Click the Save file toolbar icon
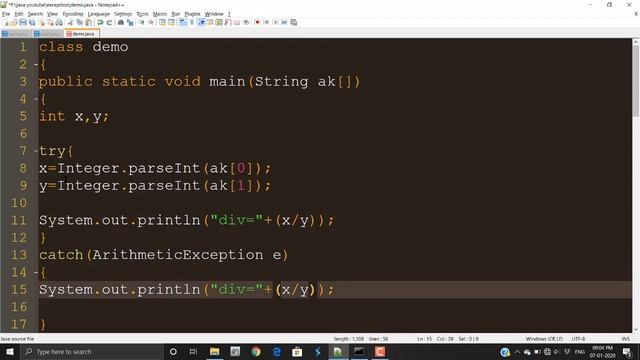 23,22
